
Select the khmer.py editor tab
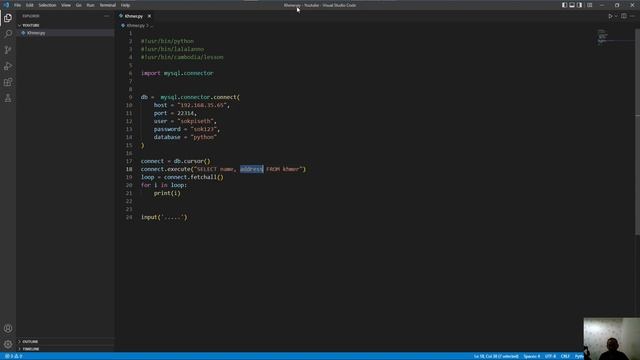133,16
